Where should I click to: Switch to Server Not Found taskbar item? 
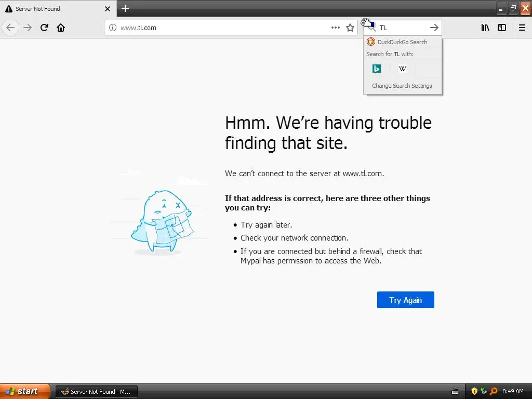97,392
